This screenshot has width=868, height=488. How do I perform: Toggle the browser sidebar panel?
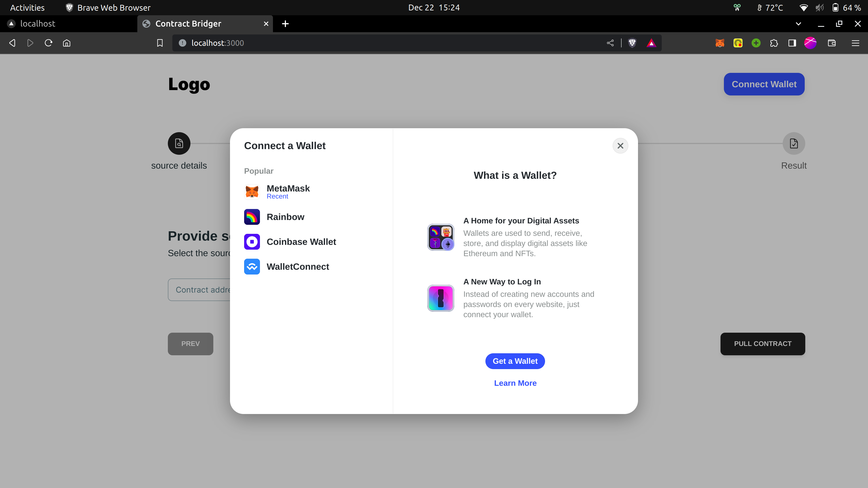click(x=792, y=43)
